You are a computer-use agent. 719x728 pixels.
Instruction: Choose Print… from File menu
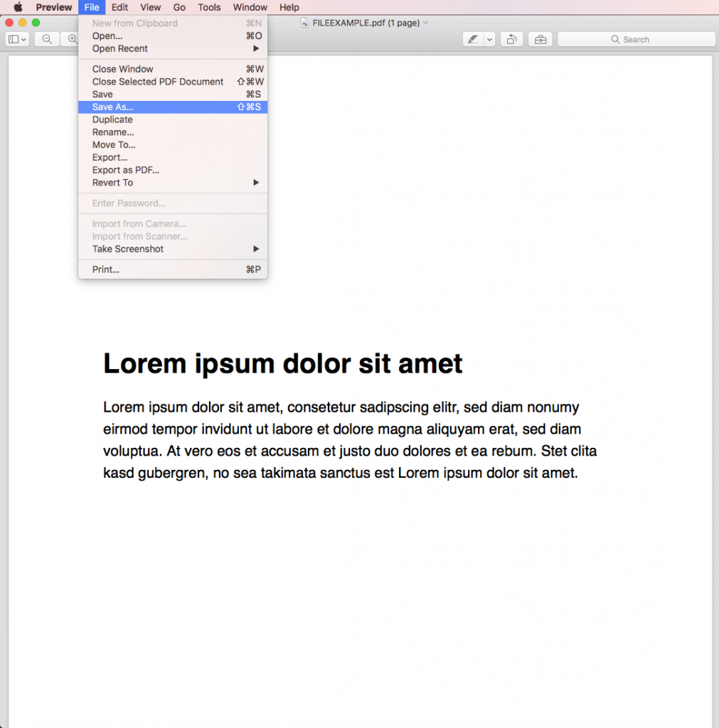(173, 269)
